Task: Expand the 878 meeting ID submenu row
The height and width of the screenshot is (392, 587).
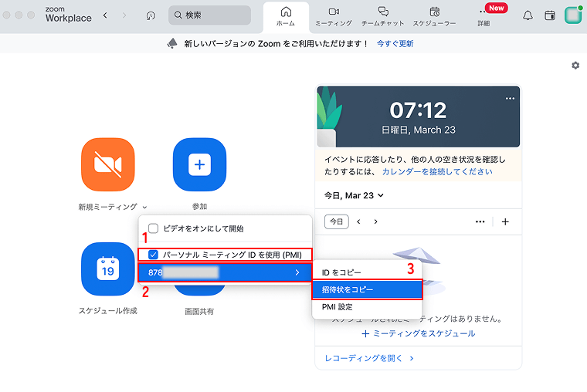Action: 225,272
